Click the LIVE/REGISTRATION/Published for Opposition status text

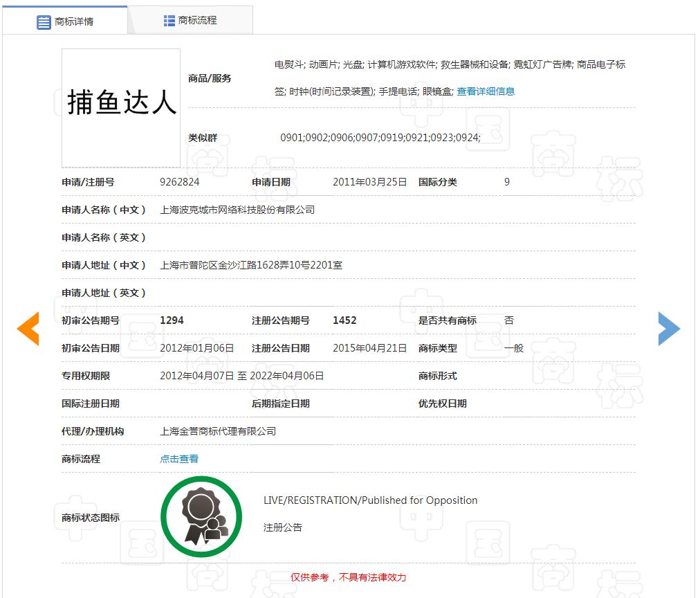371,500
